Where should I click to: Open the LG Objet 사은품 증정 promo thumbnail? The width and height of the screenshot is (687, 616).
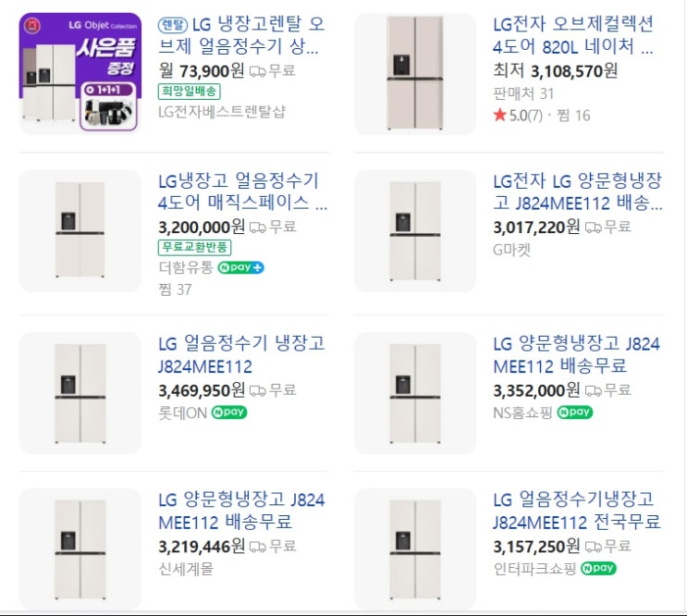tap(80, 73)
